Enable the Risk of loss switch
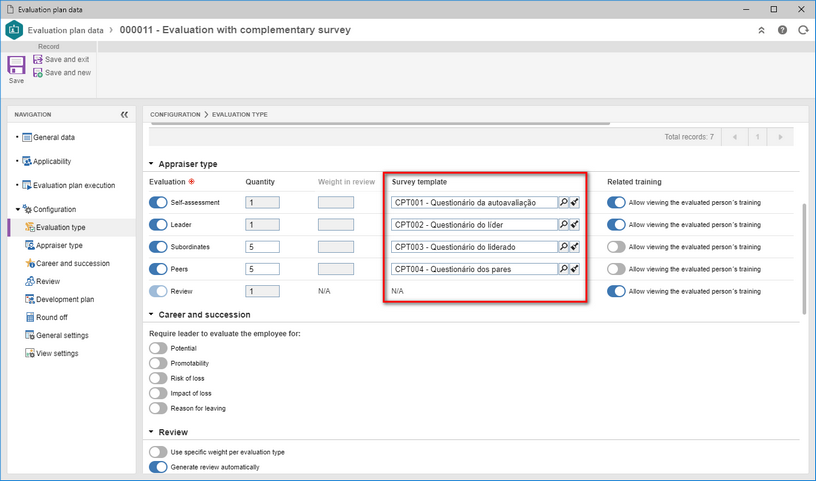 (158, 378)
